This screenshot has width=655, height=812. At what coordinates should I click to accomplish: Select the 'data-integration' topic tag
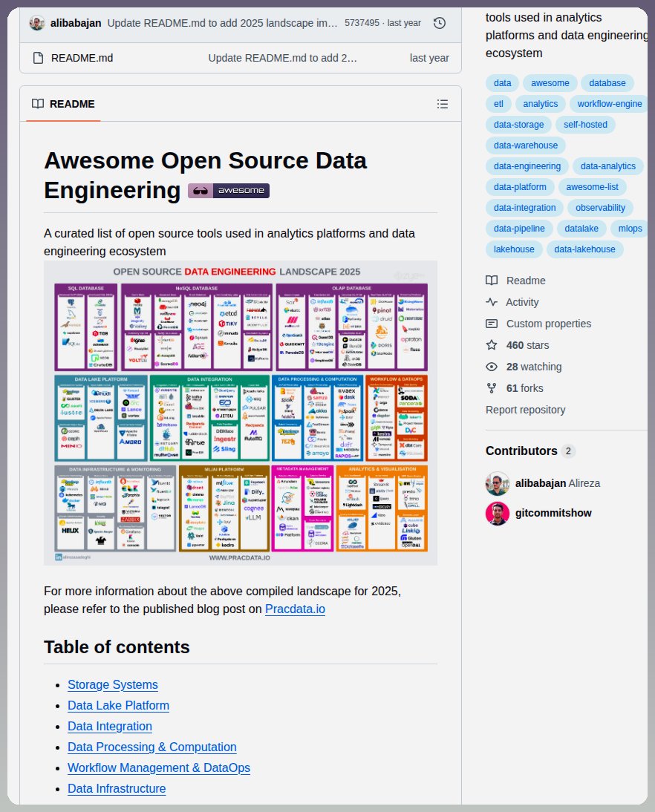pos(524,207)
